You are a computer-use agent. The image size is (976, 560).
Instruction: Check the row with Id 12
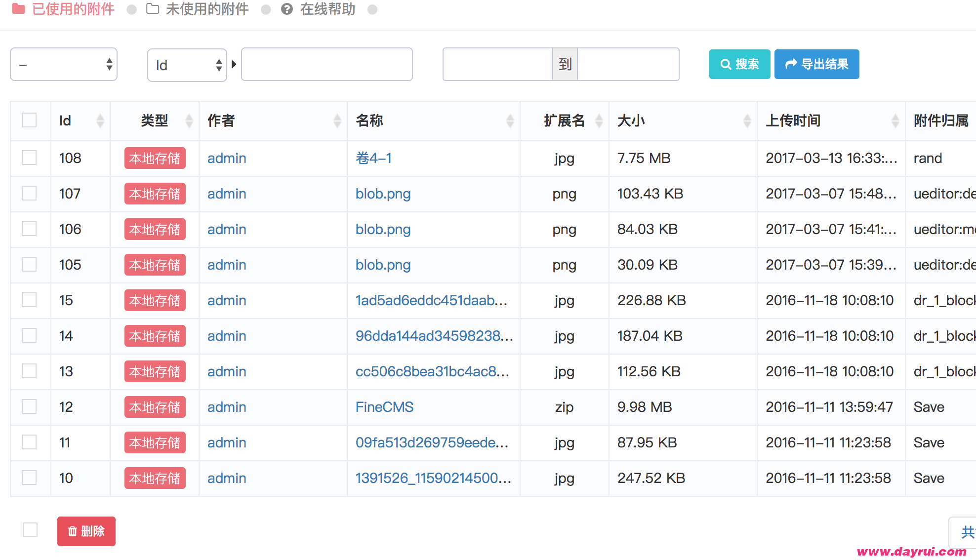[29, 406]
